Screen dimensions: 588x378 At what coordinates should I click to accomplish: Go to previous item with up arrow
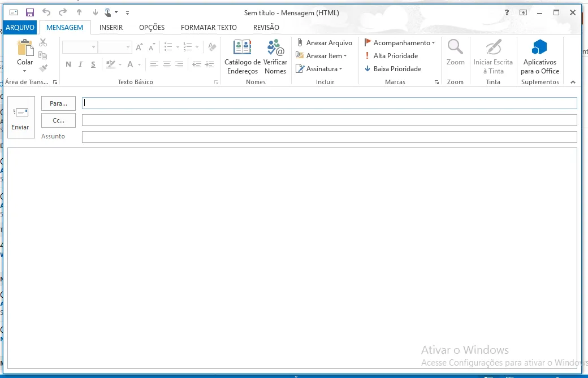[79, 12]
